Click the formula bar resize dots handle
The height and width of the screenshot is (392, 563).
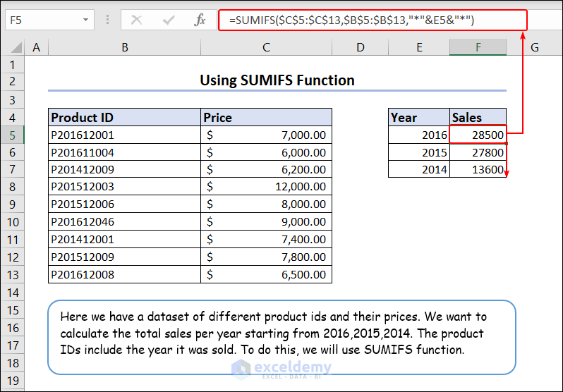[x=107, y=20]
